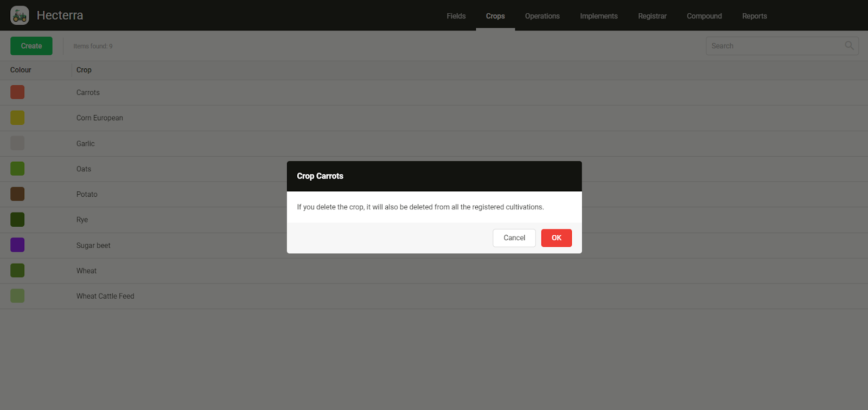Image resolution: width=868 pixels, height=410 pixels.
Task: Open the Fields tab
Action: [x=456, y=16]
